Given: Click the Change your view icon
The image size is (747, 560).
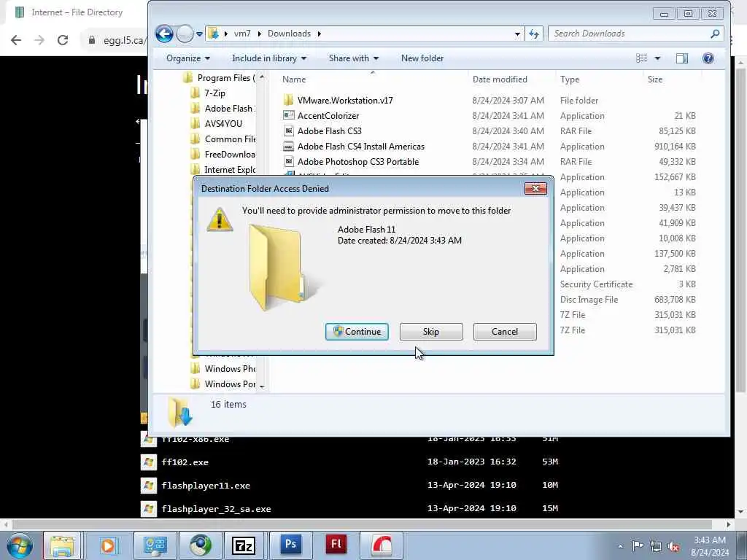Looking at the screenshot, I should tap(642, 58).
